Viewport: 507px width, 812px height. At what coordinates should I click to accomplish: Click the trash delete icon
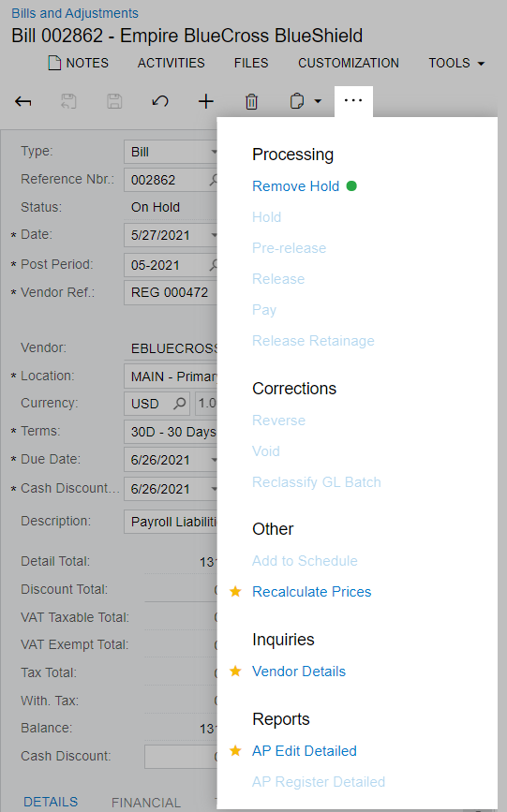tap(251, 101)
